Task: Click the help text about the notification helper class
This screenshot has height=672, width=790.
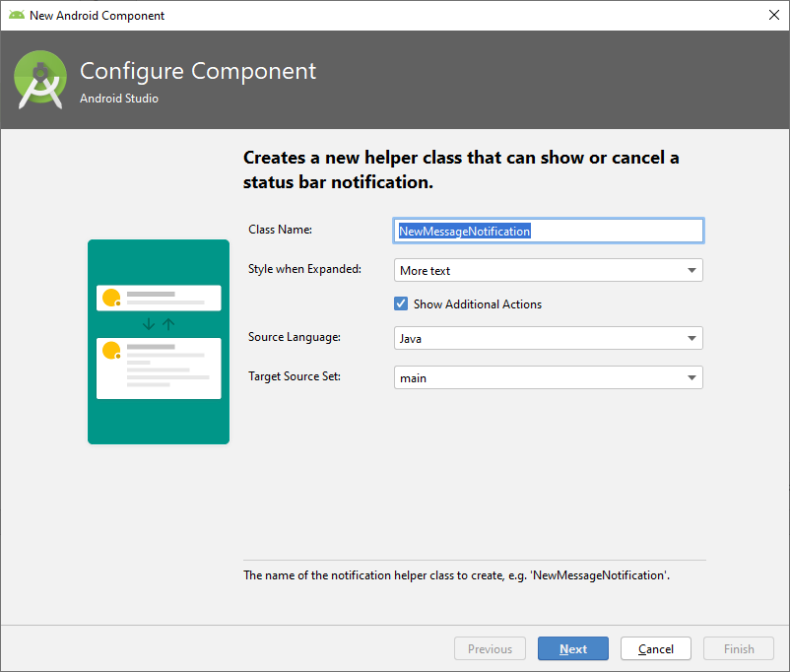Action: (456, 574)
